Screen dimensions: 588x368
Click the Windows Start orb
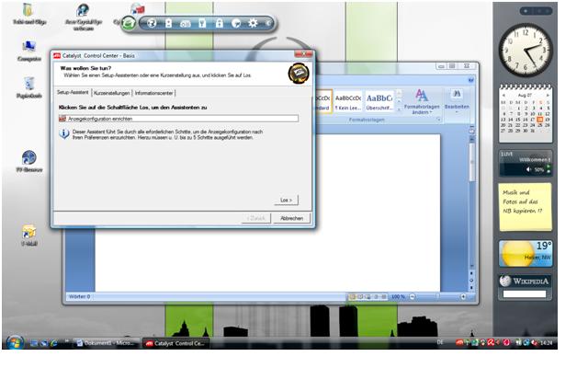click(x=15, y=342)
